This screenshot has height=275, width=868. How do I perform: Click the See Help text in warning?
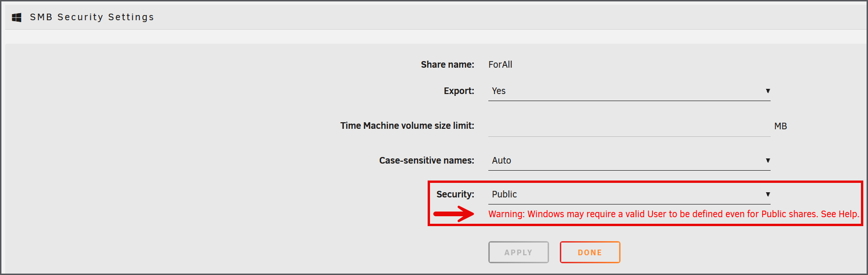click(x=840, y=214)
